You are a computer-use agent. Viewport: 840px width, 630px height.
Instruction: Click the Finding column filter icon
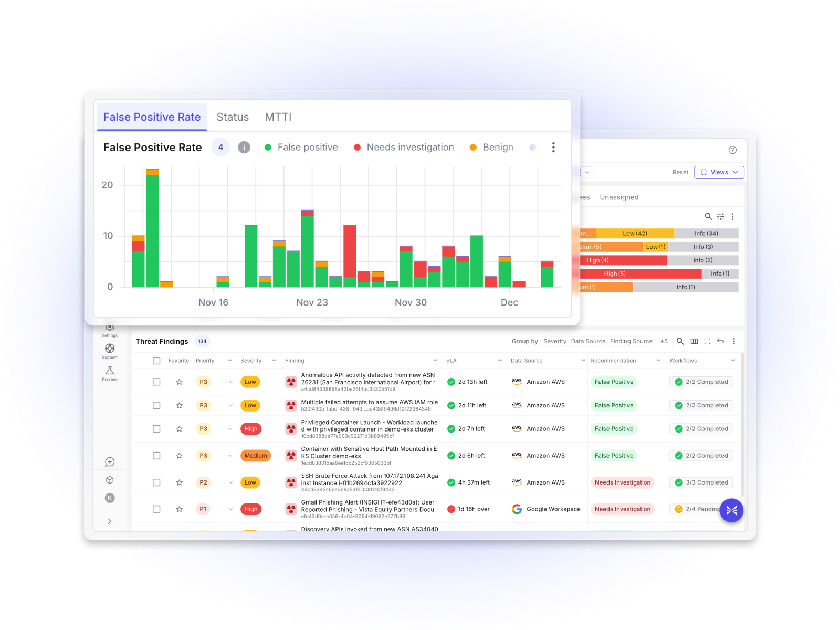tap(435, 361)
